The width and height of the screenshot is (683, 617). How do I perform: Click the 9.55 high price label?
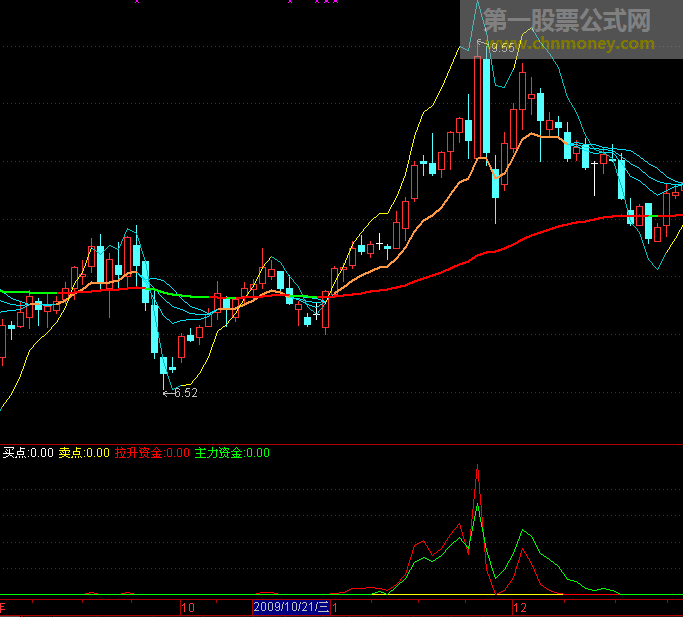(x=502, y=47)
